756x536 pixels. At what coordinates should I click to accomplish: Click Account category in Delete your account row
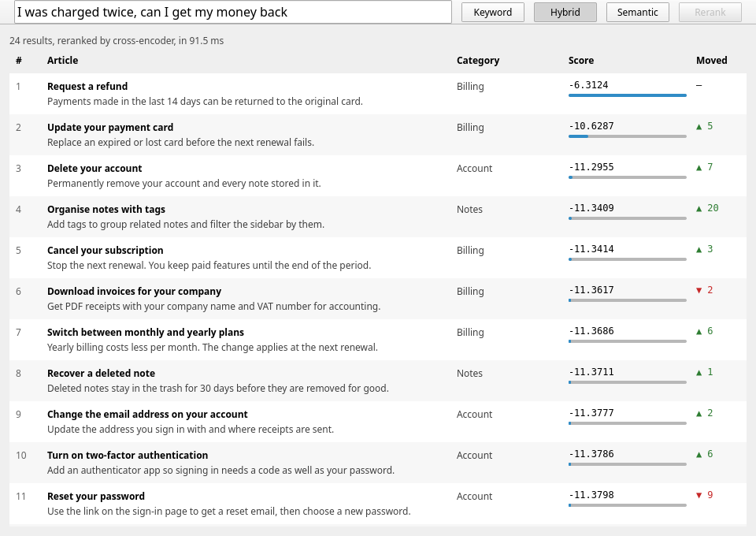[474, 169]
